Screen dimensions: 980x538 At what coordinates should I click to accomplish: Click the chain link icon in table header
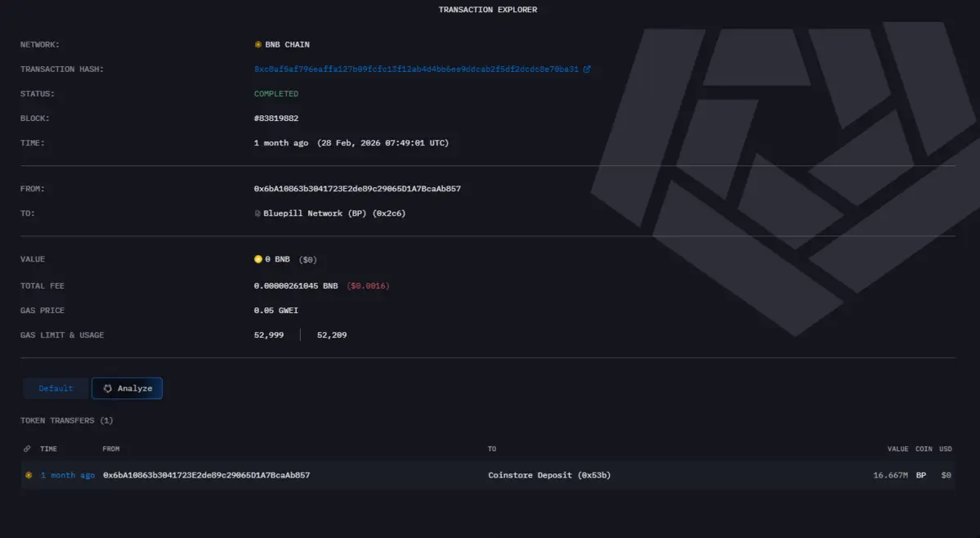(28, 449)
